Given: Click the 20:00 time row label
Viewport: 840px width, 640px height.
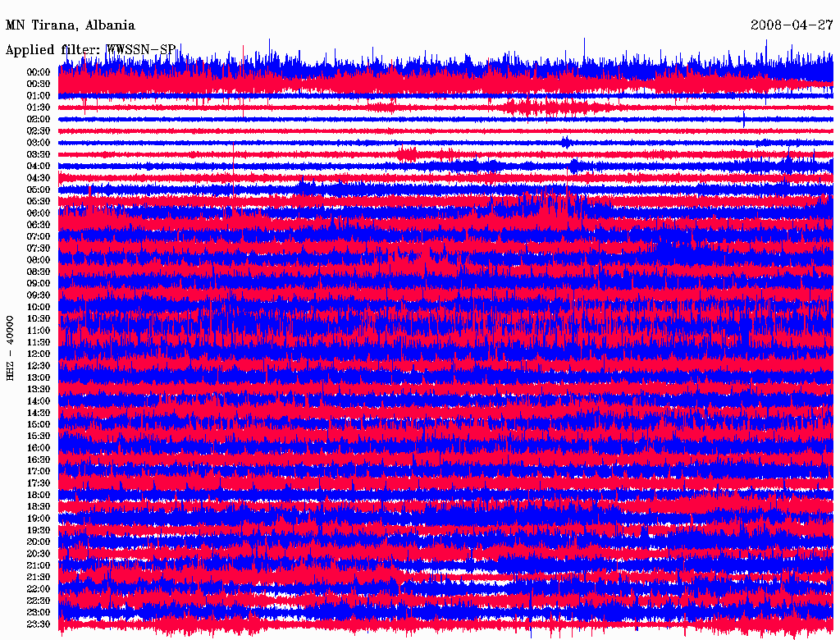Looking at the screenshot, I should point(39,542).
